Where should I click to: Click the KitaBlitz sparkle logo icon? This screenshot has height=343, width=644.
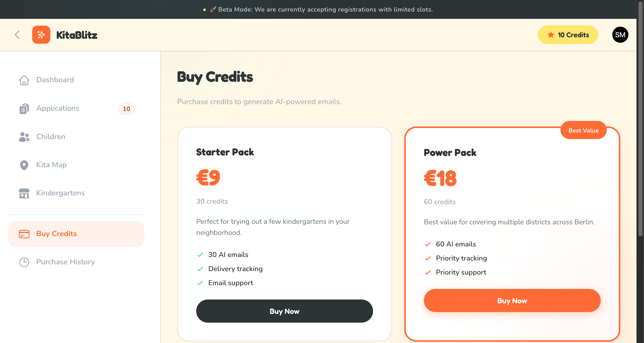41,35
